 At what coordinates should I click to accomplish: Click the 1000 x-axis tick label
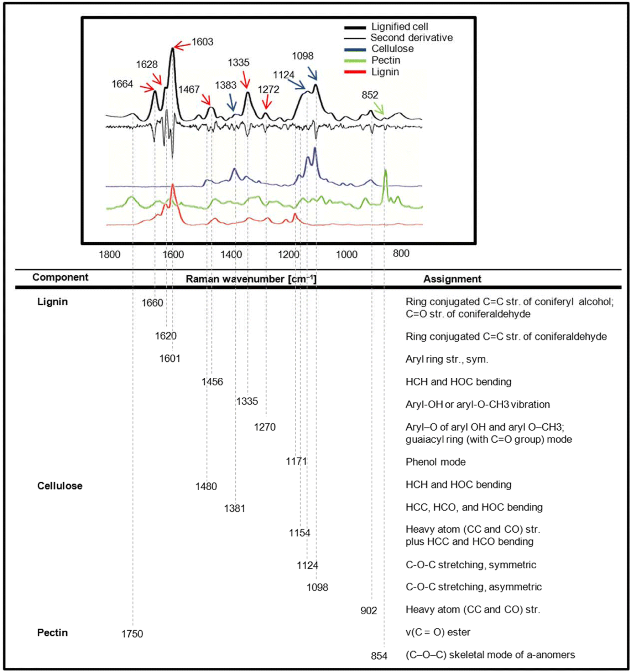tap(346, 255)
